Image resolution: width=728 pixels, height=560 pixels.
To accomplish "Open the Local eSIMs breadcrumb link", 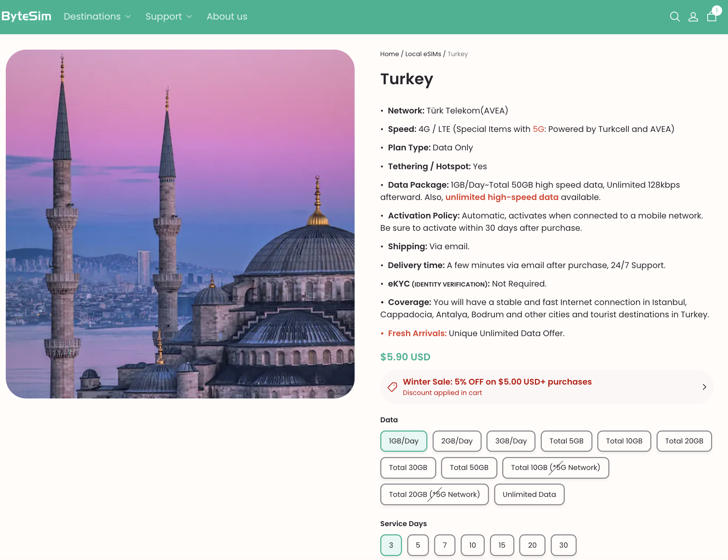I will coord(423,54).
